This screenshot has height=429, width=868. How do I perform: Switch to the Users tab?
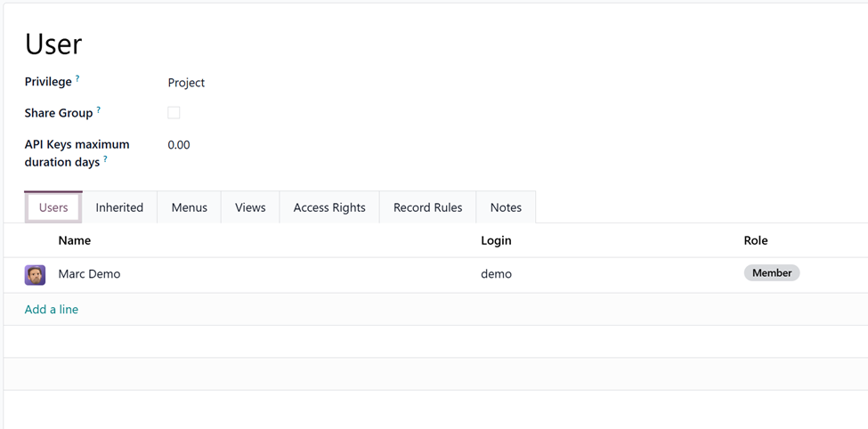pyautogui.click(x=53, y=207)
